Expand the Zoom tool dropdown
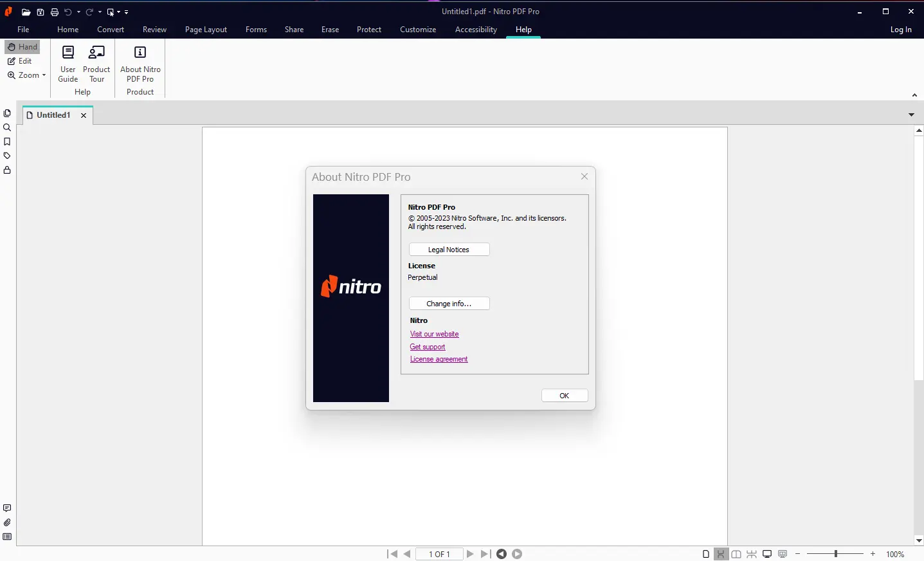This screenshot has height=561, width=924. [44, 75]
